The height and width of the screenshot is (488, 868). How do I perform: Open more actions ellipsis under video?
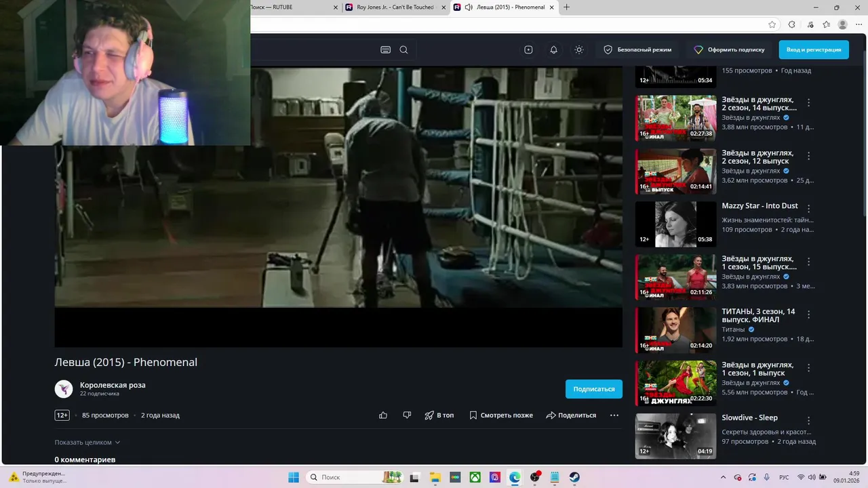(x=614, y=415)
